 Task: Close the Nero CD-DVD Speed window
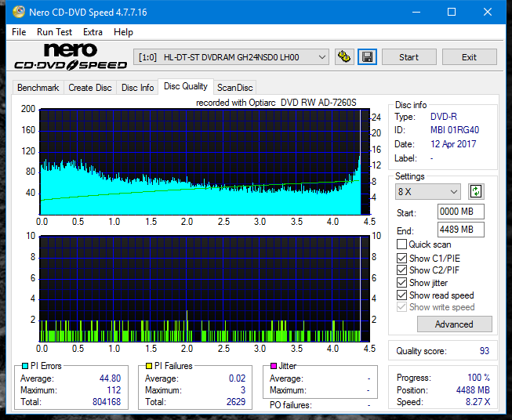click(x=488, y=12)
